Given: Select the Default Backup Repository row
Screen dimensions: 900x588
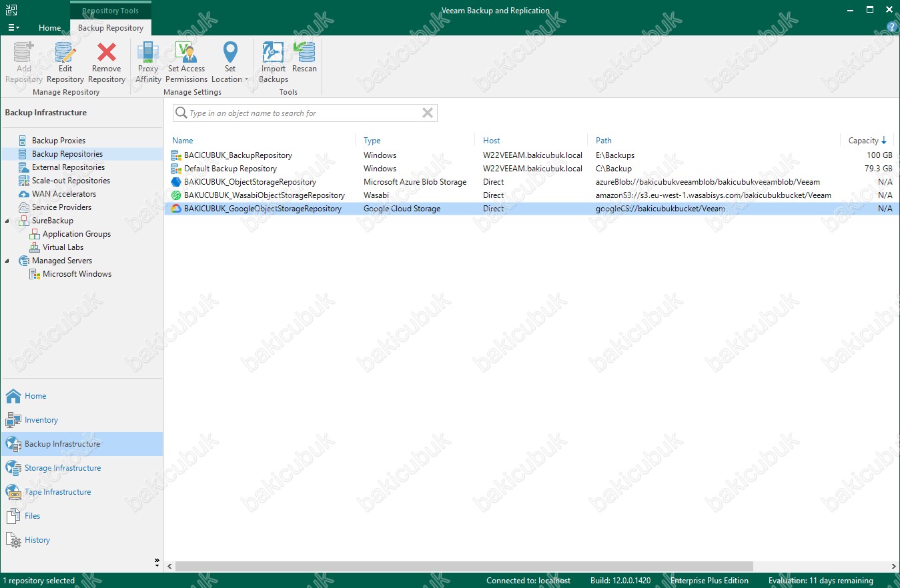Looking at the screenshot, I should point(532,169).
